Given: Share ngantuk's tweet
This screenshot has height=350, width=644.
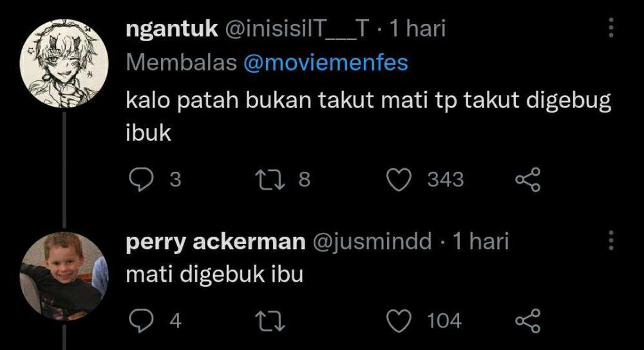Looking at the screenshot, I should tap(528, 180).
